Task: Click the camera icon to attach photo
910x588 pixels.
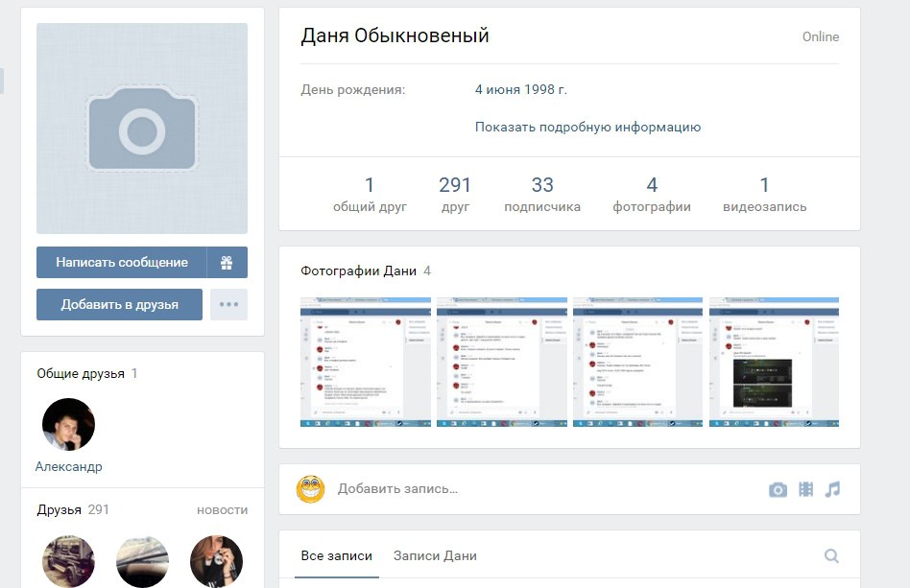Action: [x=778, y=489]
